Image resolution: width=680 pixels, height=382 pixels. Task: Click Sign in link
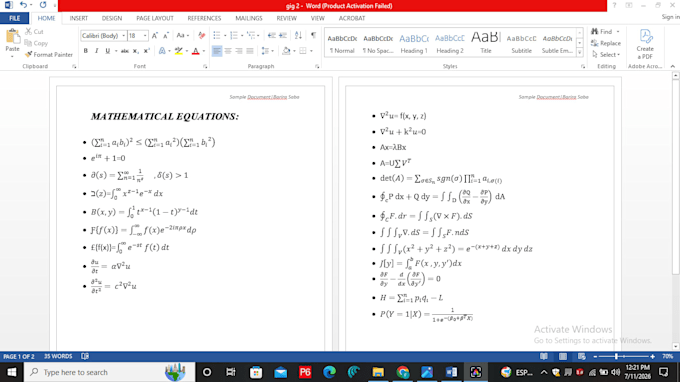[670, 17]
